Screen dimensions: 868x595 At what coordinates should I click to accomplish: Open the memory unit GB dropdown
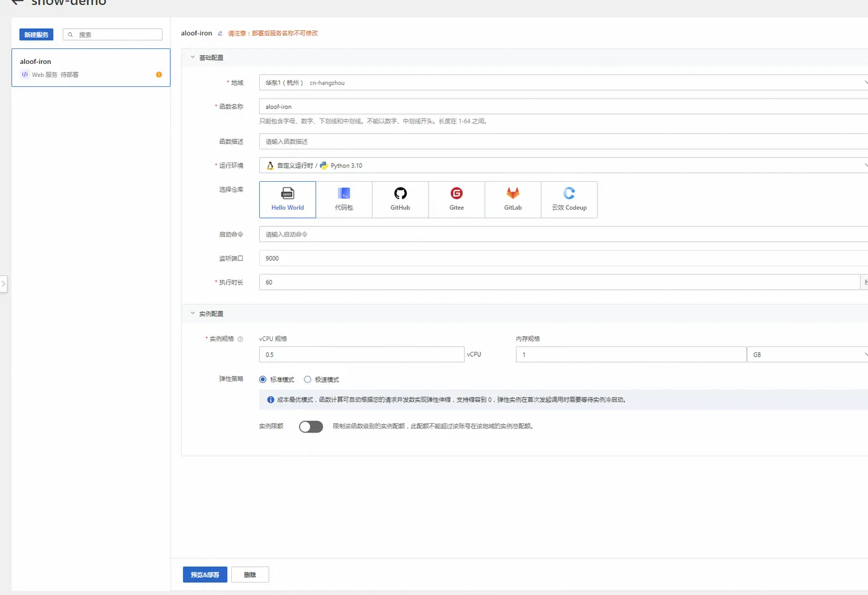[807, 354]
